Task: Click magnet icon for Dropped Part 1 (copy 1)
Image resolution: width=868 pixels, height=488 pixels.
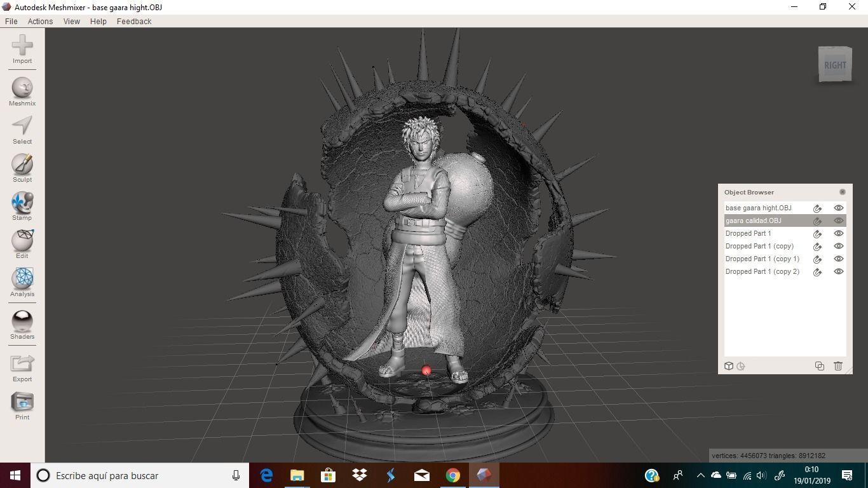Action: pos(818,259)
